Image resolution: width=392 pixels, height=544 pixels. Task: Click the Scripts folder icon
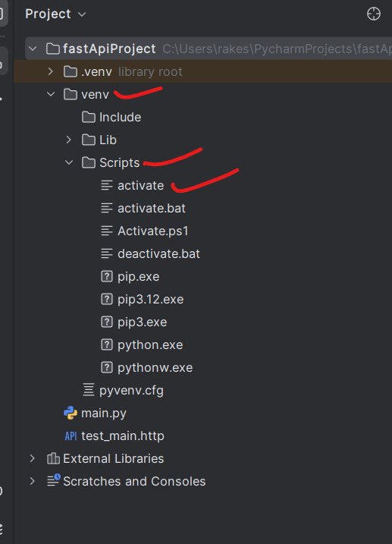(x=89, y=162)
